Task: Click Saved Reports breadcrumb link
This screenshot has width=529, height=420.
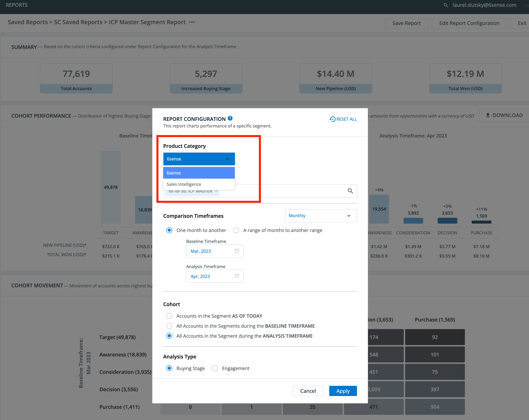Action: (x=28, y=22)
